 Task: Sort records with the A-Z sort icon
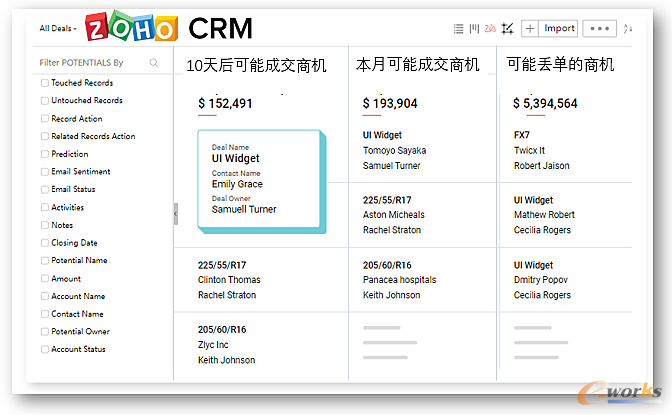pos(628,29)
